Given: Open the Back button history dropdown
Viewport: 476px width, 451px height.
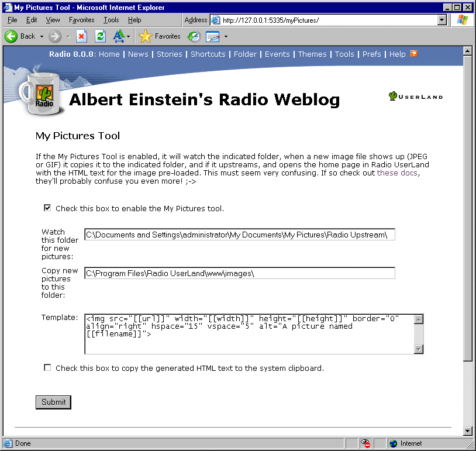Looking at the screenshot, I should pyautogui.click(x=42, y=36).
